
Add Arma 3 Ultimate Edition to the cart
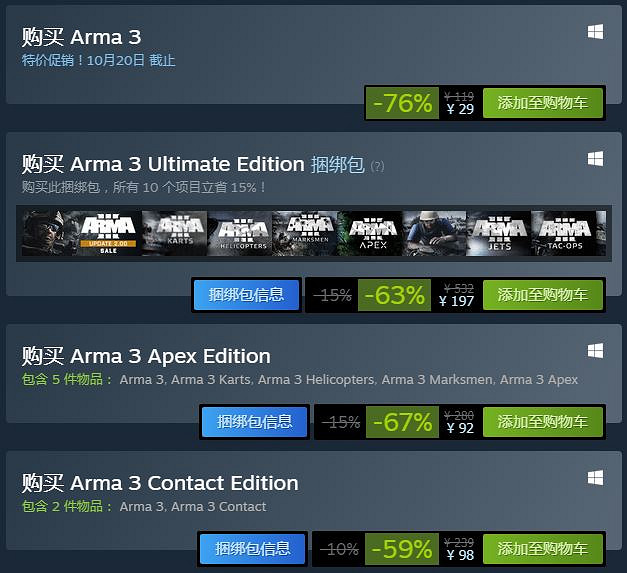[543, 295]
